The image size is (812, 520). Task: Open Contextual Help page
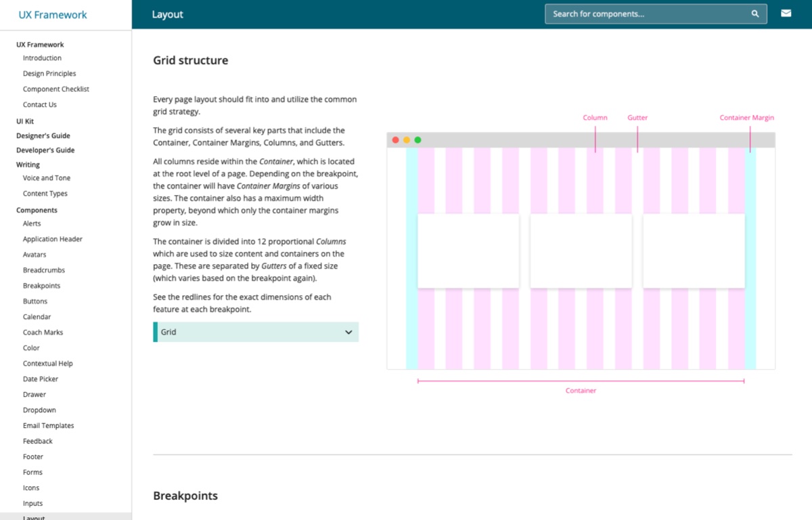(x=48, y=364)
